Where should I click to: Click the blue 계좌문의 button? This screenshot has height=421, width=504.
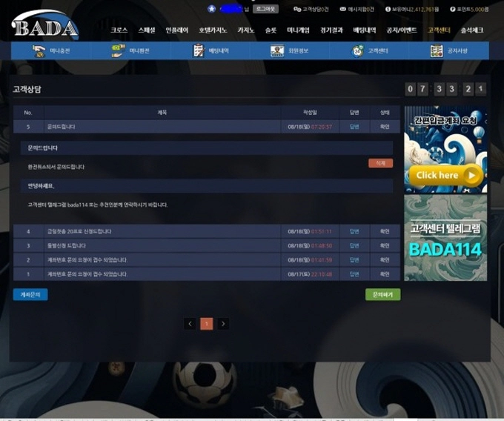[30, 294]
